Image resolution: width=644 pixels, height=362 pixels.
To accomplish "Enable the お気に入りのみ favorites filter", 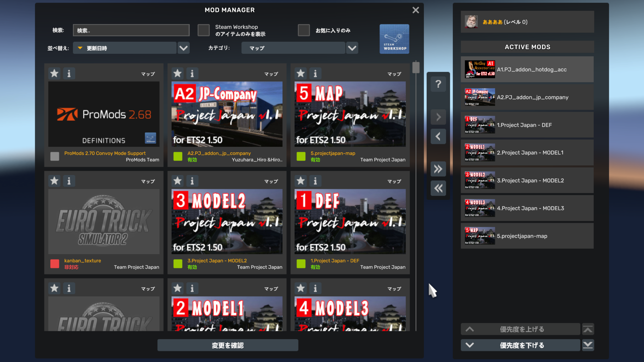I will (x=303, y=30).
